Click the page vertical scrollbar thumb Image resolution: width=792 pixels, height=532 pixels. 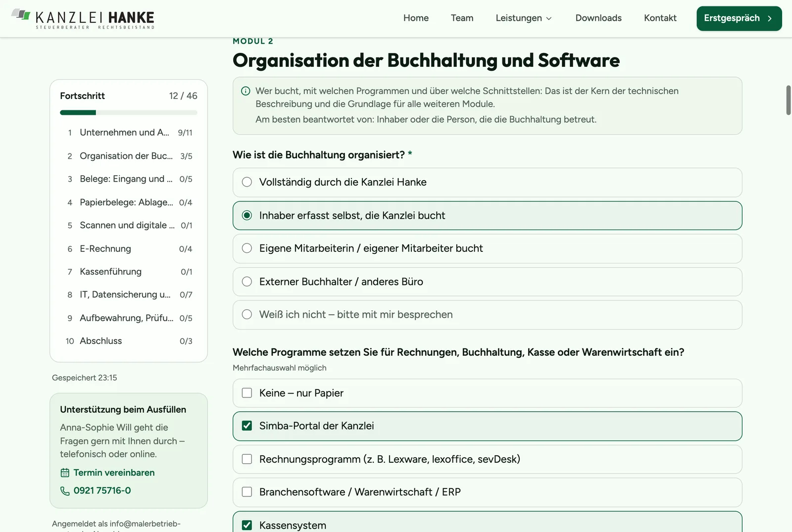pos(789,100)
